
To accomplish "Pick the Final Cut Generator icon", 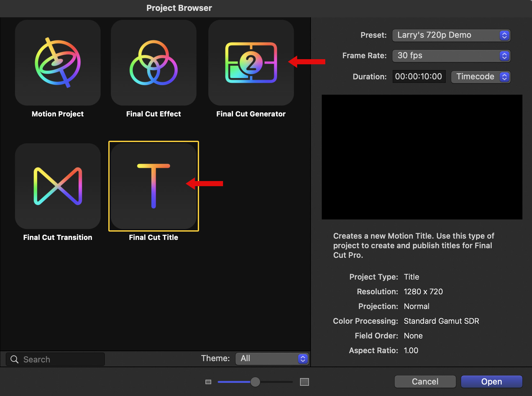I will coord(251,63).
